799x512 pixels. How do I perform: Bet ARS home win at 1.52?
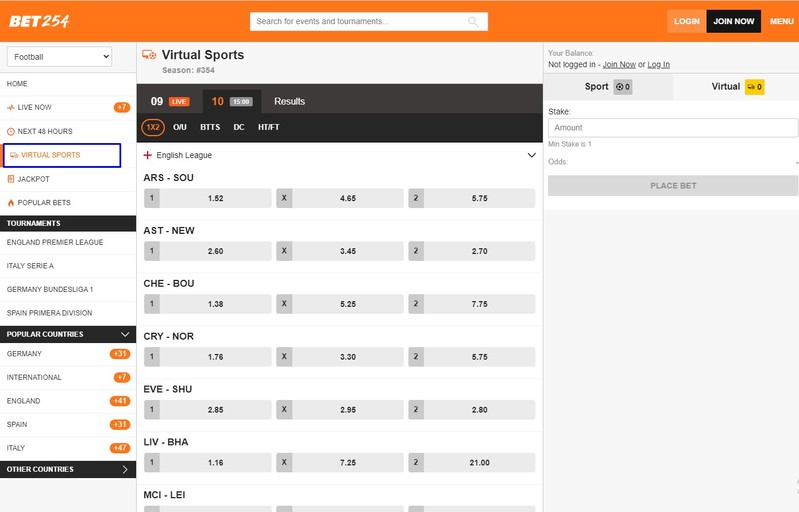(x=207, y=198)
